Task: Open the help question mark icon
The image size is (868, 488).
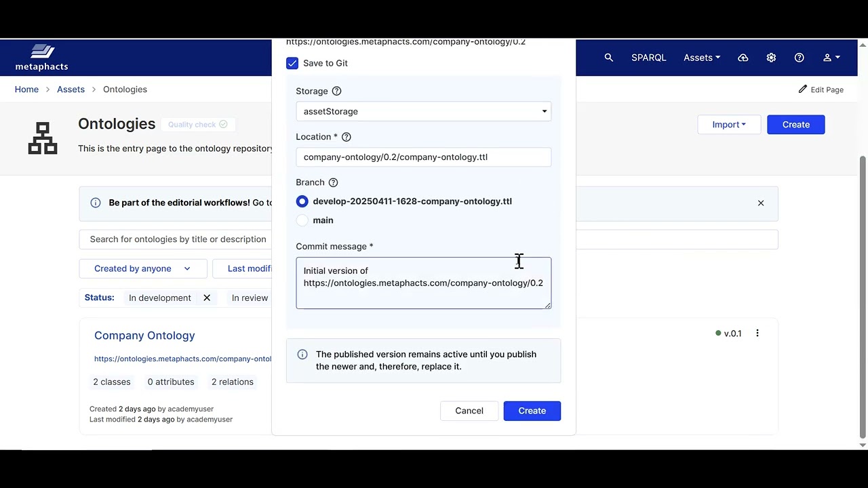Action: click(800, 58)
